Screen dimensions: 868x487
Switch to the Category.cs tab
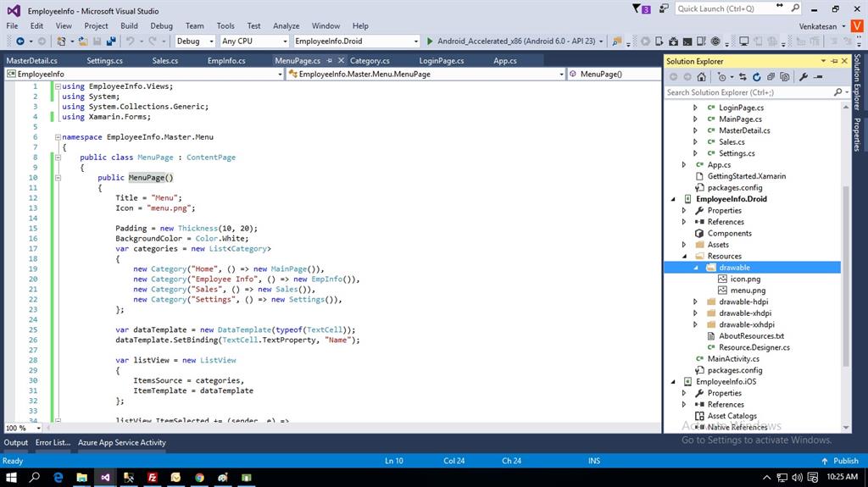370,61
